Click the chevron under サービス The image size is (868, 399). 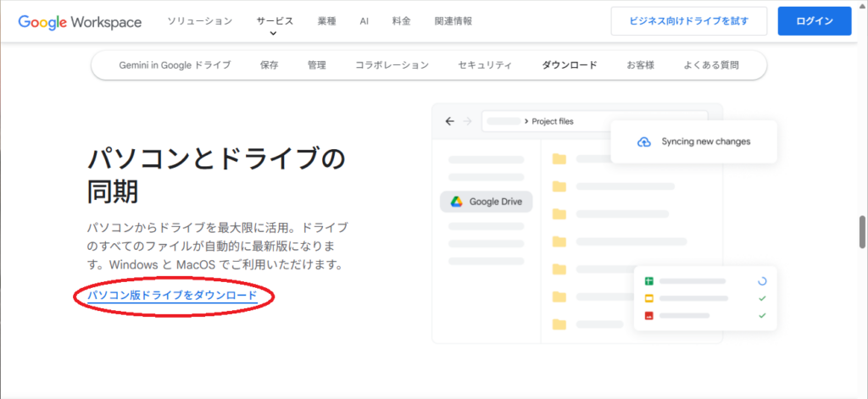click(x=274, y=34)
